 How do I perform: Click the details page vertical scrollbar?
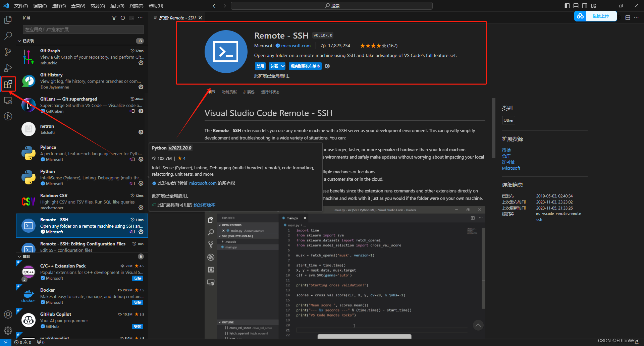point(493,127)
